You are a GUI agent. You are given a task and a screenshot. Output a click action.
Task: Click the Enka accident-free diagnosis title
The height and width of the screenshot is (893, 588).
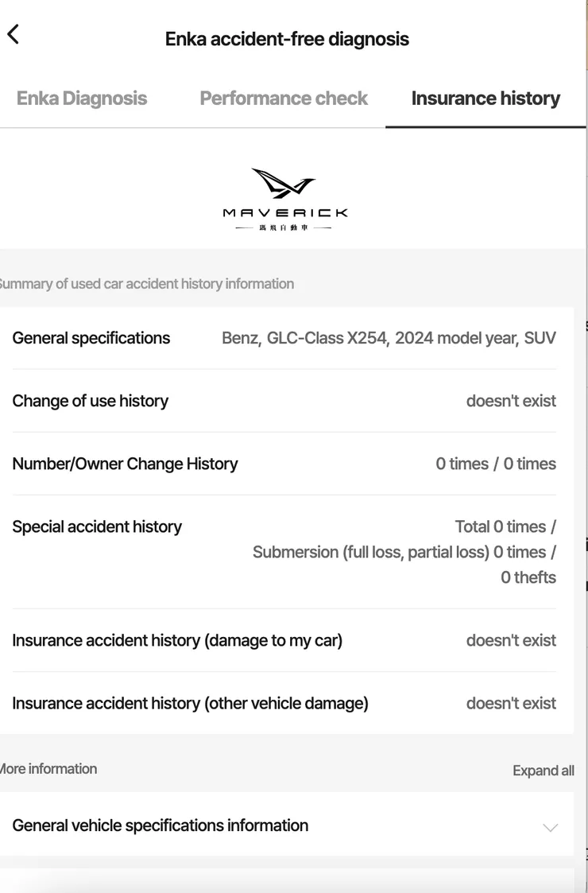tap(287, 39)
